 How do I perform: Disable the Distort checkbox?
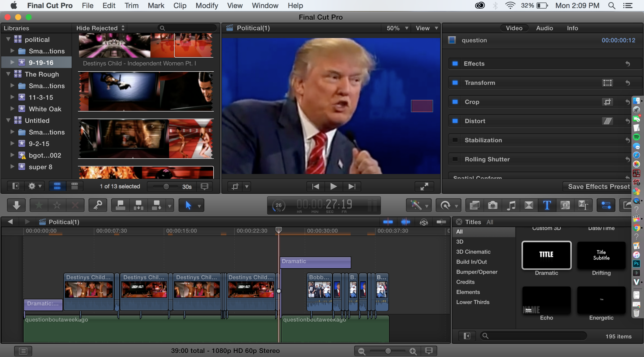pyautogui.click(x=455, y=121)
